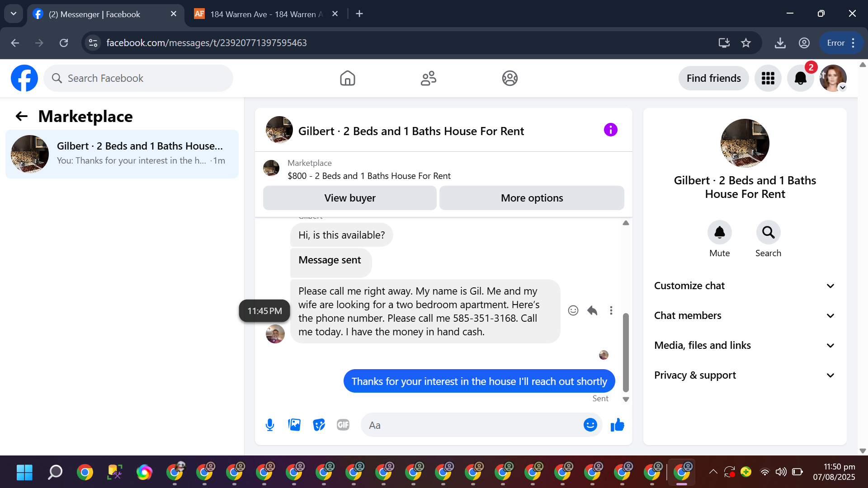Screen dimensions: 868x488
Task: Open the GIF picker
Action: 343,425
